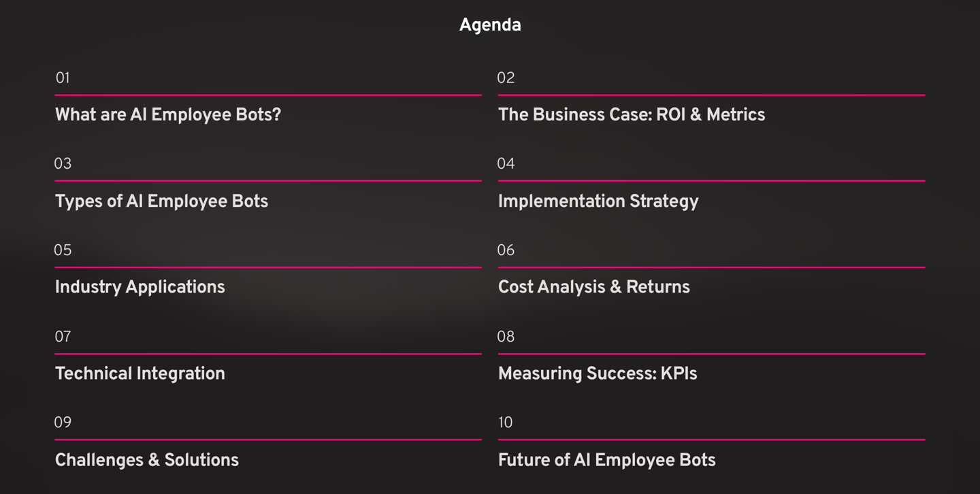980x494 pixels.
Task: Open the "Implementation Strategy" section
Action: (598, 201)
